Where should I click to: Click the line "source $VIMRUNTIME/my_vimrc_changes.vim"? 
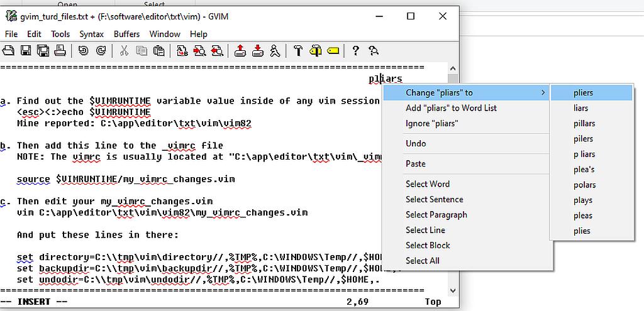[x=126, y=179]
